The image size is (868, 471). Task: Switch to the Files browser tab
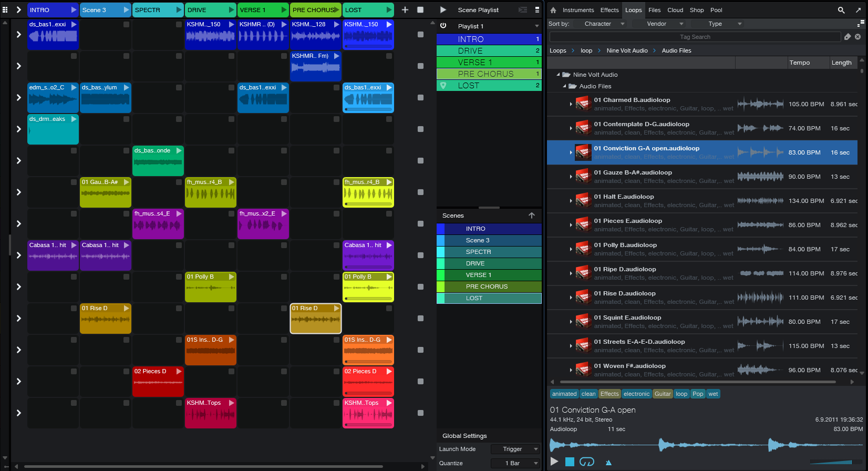655,10
